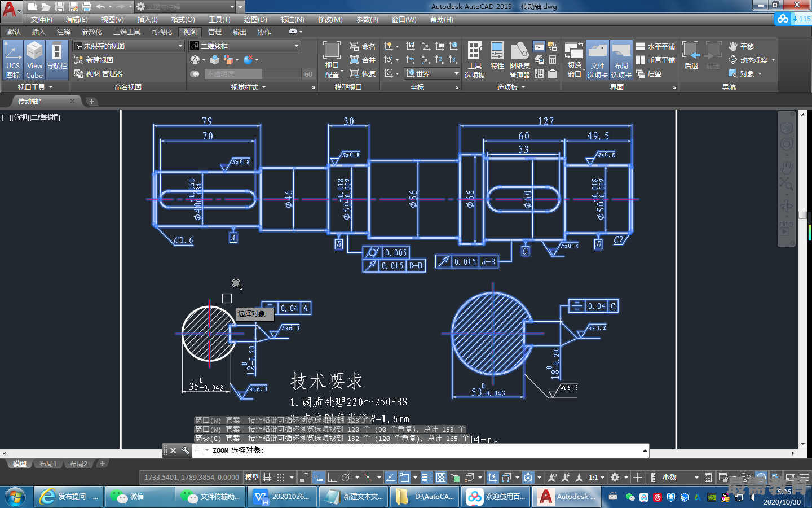812x508 pixels.
Task: Toggle the command line window icon
Action: pos(539,47)
